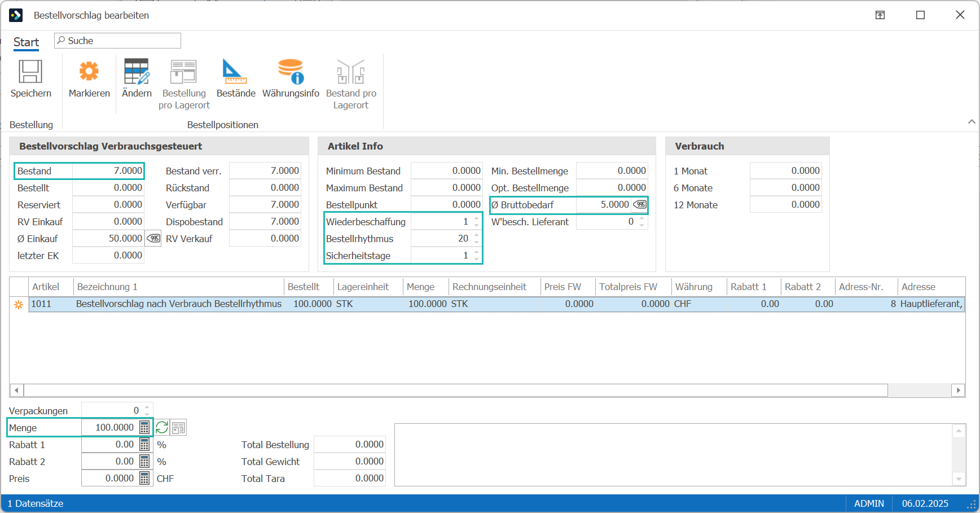Click Bestellung pro Lagerort icon

click(184, 72)
